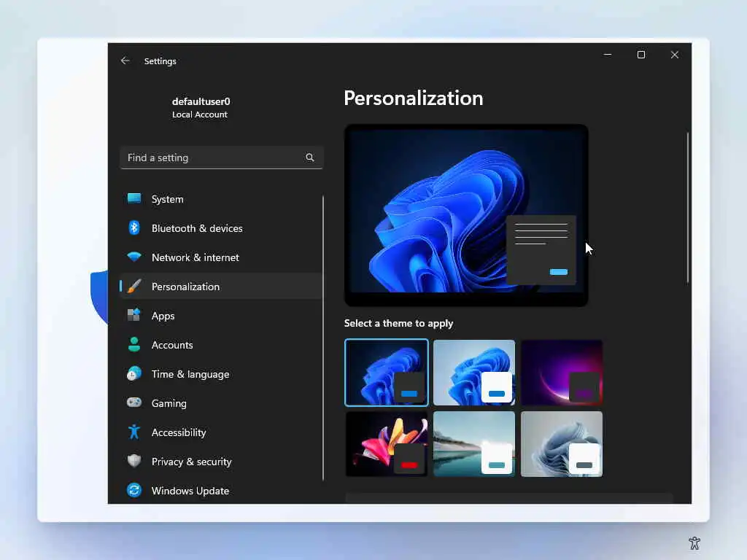Open the Accounts label
This screenshot has width=747, height=560.
click(x=172, y=345)
